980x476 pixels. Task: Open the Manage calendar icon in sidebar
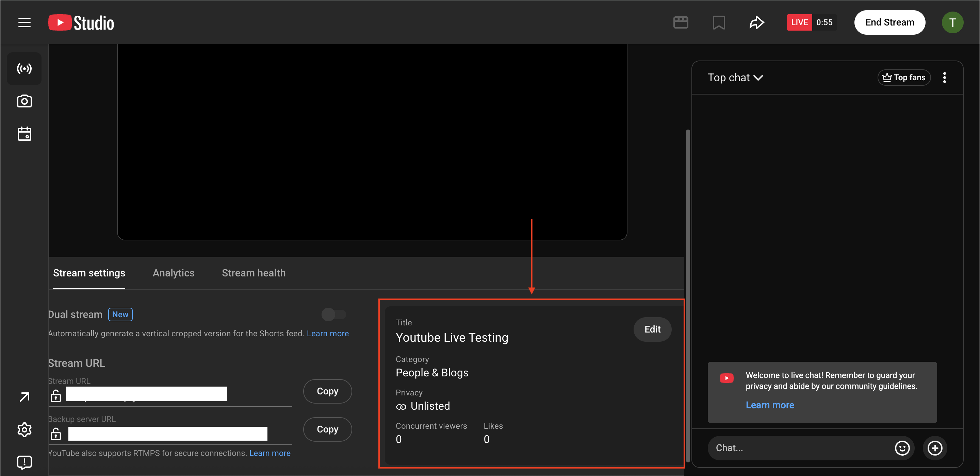(24, 134)
